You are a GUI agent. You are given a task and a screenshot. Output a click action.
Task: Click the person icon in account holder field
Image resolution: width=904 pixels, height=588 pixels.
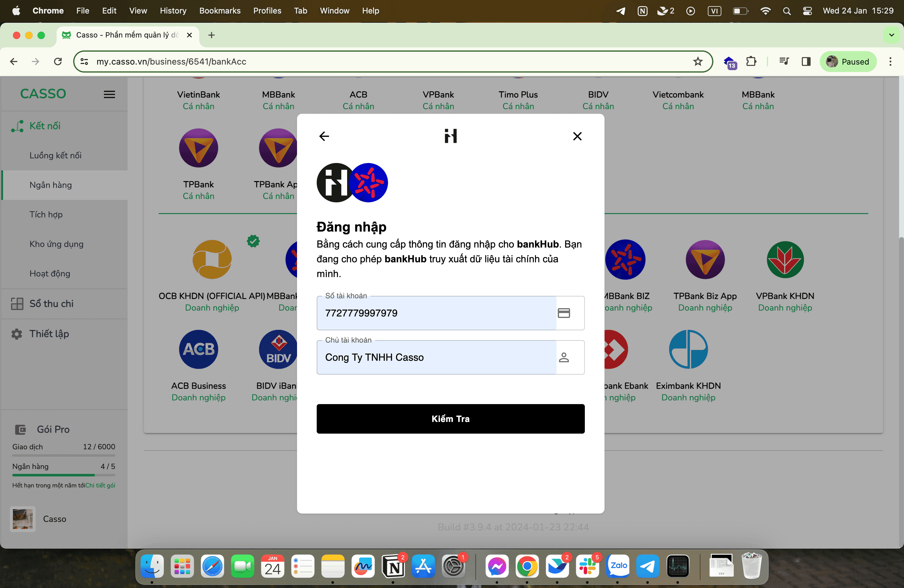coord(564,357)
